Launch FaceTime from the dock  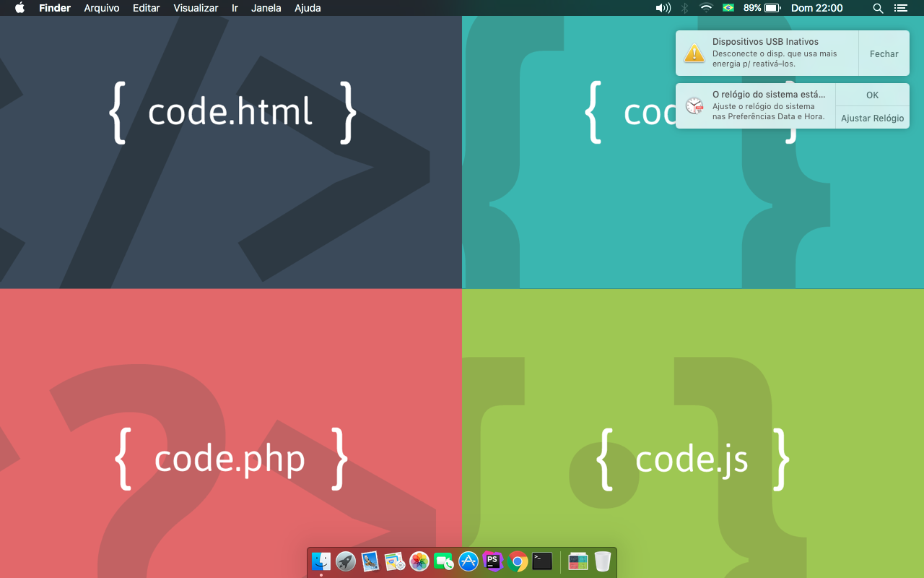[444, 561]
